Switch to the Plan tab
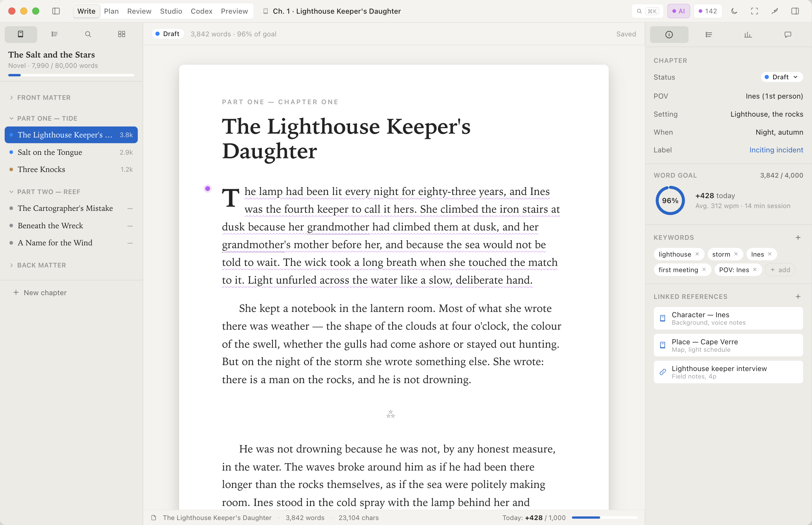The width and height of the screenshot is (812, 525). coord(111,11)
